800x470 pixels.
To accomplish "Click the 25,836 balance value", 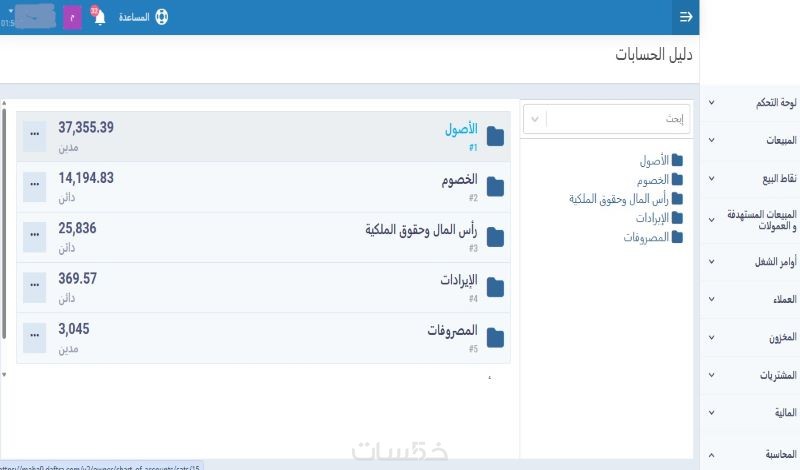I will coord(77,228).
